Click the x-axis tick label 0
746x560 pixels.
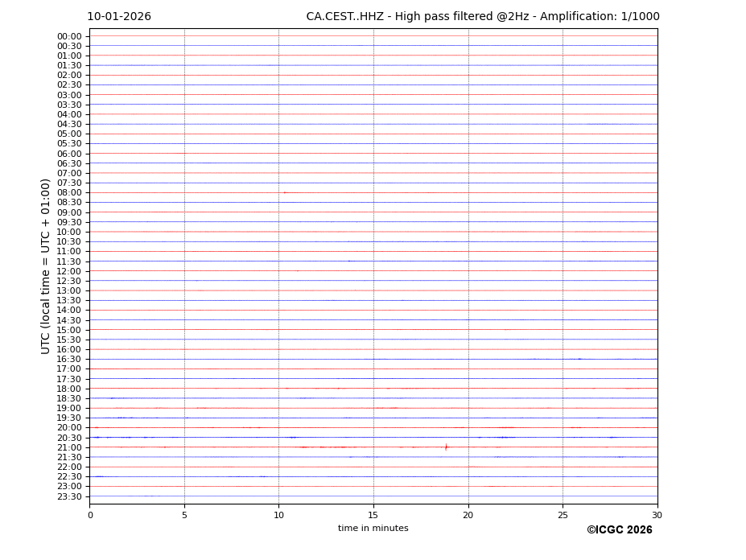[x=90, y=515]
